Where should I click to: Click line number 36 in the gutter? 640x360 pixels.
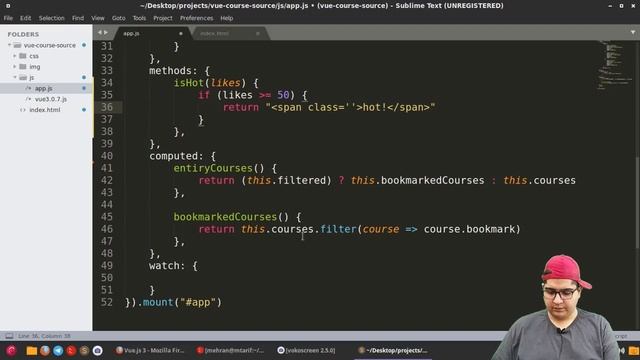click(x=107, y=107)
